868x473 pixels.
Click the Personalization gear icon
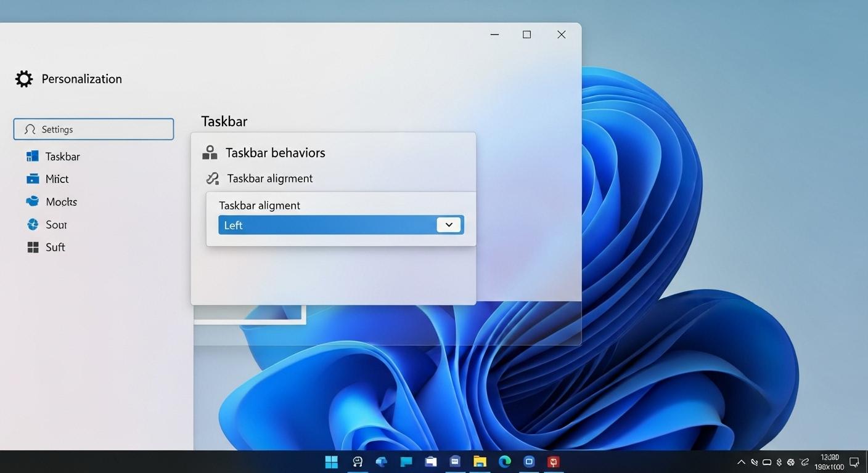point(23,78)
